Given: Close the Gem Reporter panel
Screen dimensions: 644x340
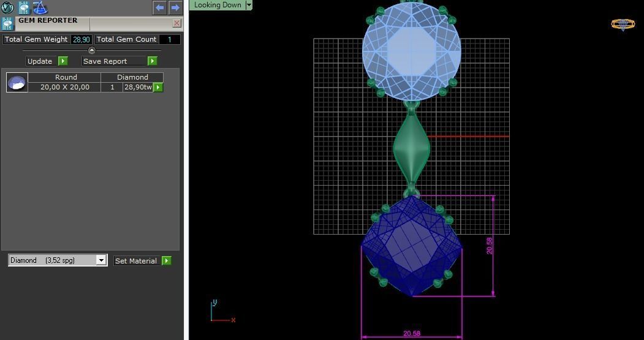Looking at the screenshot, I should [x=177, y=23].
